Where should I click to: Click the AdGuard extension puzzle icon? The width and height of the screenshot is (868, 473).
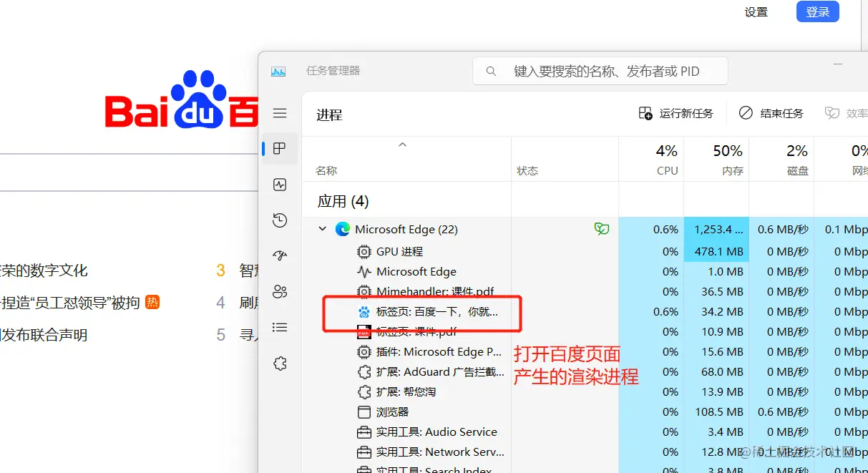(x=364, y=372)
